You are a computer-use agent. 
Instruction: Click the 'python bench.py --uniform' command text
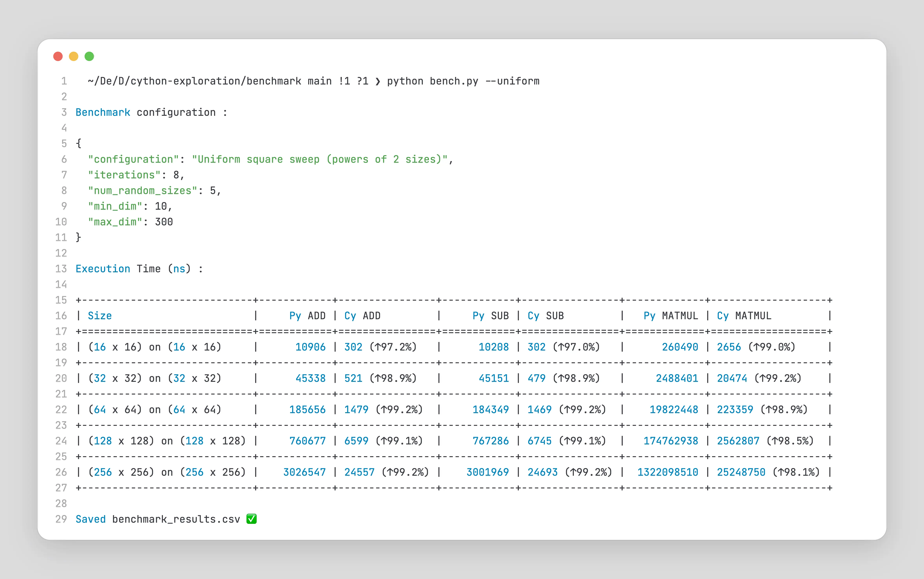463,81
